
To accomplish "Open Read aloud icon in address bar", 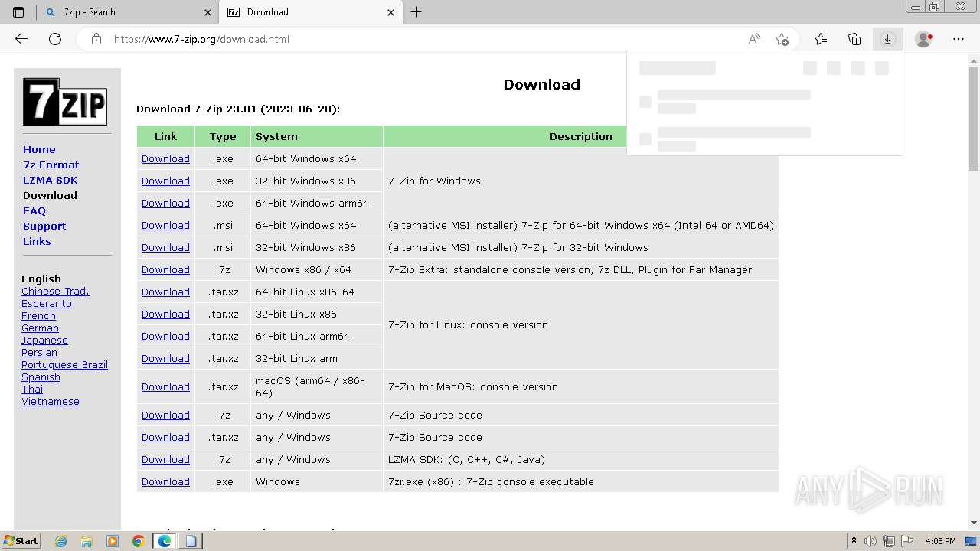I will (754, 39).
